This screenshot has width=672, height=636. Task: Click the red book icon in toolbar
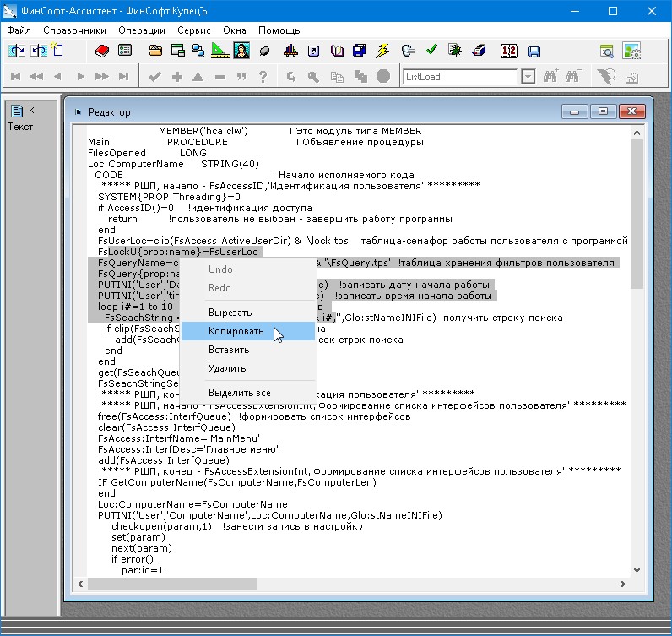[103, 52]
